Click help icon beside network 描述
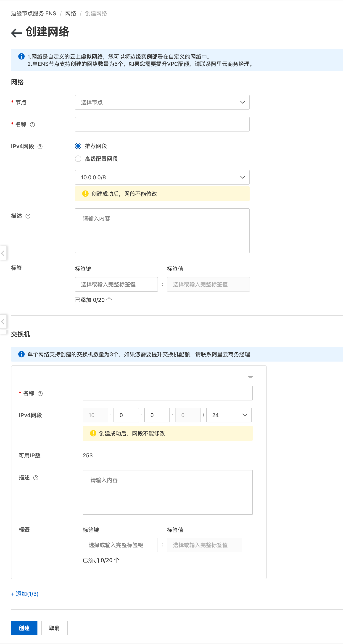 tap(28, 216)
